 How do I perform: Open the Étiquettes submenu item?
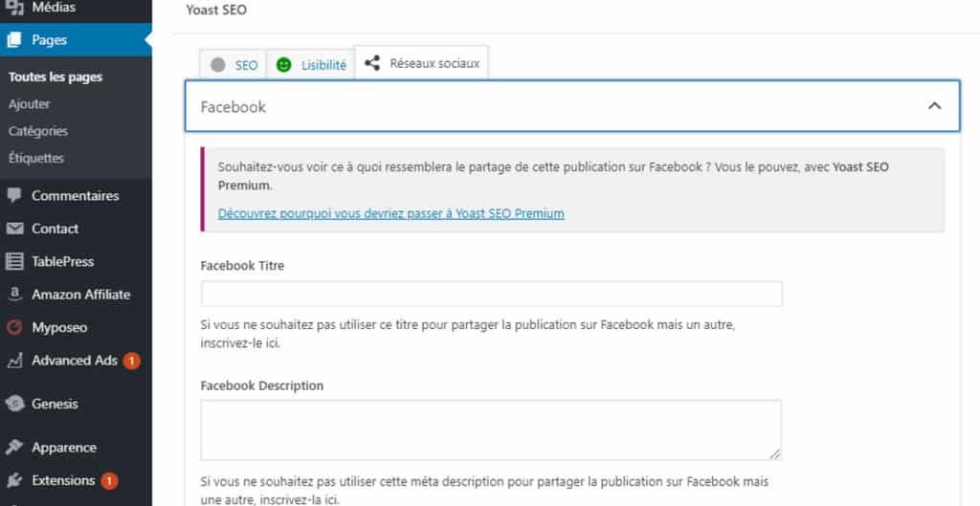tap(36, 158)
